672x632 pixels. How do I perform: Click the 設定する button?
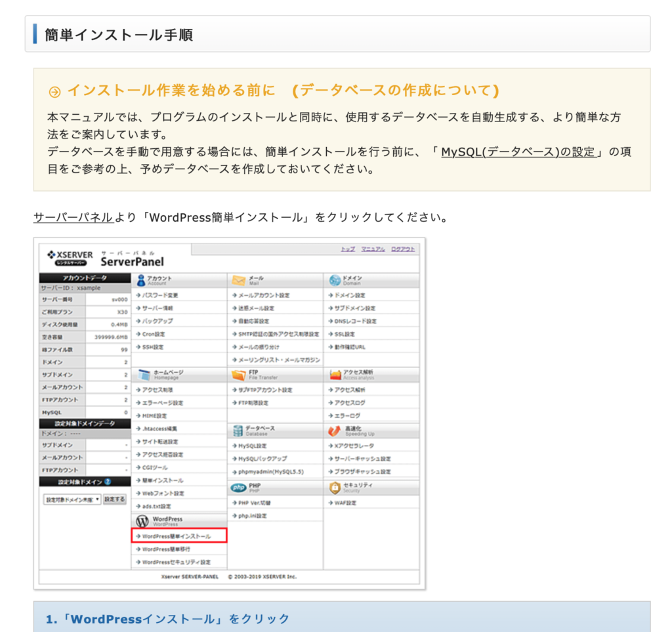tap(114, 499)
